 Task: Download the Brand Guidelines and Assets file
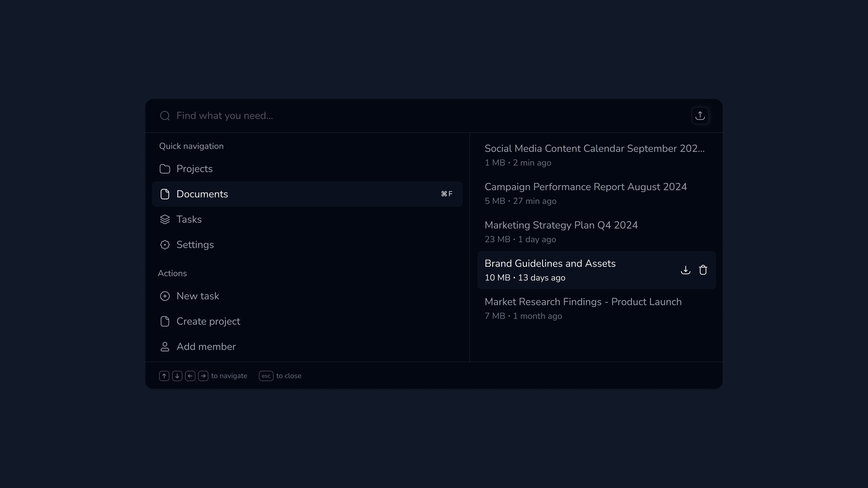[685, 270]
